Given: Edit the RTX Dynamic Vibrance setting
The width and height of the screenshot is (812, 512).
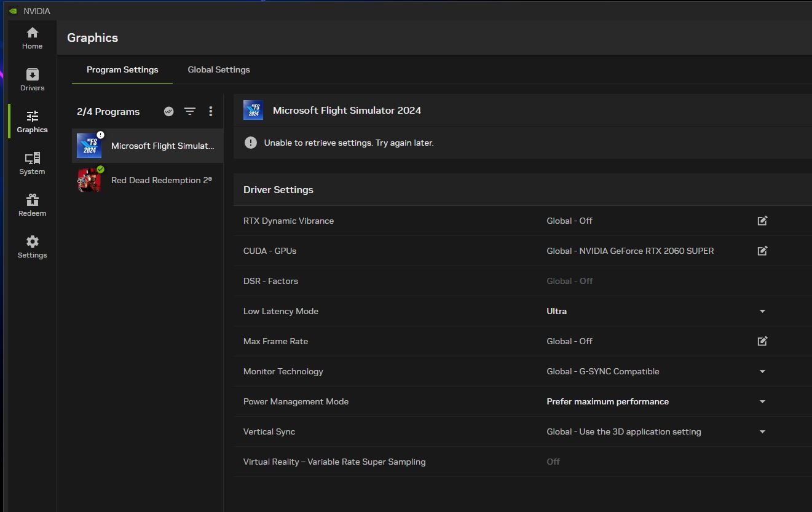Looking at the screenshot, I should click(x=762, y=220).
